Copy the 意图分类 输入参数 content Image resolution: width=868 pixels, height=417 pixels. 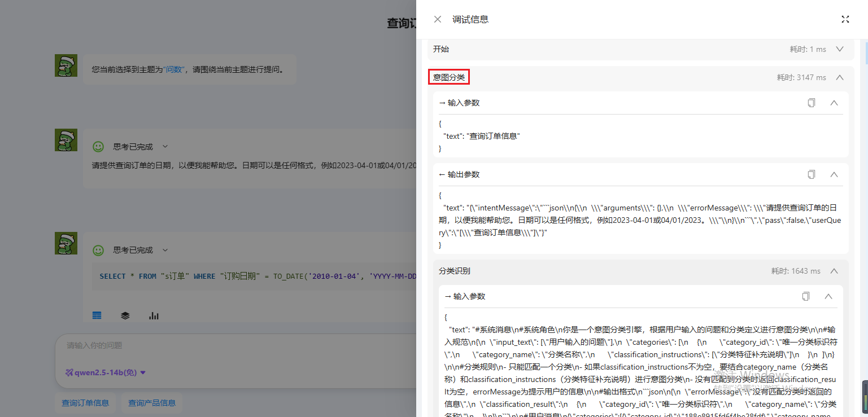(812, 103)
